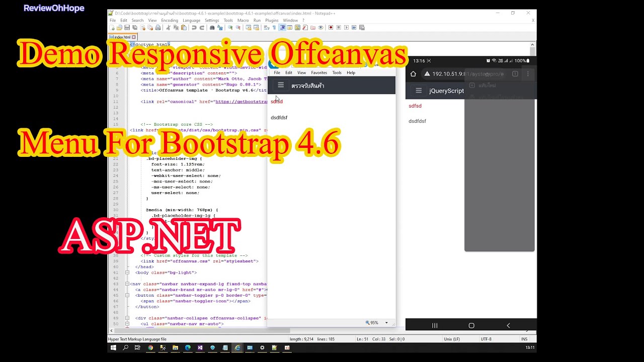Open the Plugins menu in Notepad++
644x362 pixels.
[272, 21]
